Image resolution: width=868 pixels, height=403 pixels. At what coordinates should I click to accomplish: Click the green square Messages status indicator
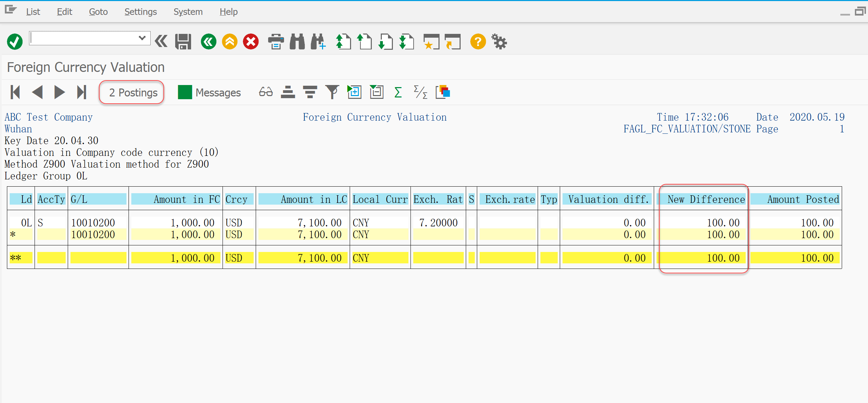click(185, 92)
